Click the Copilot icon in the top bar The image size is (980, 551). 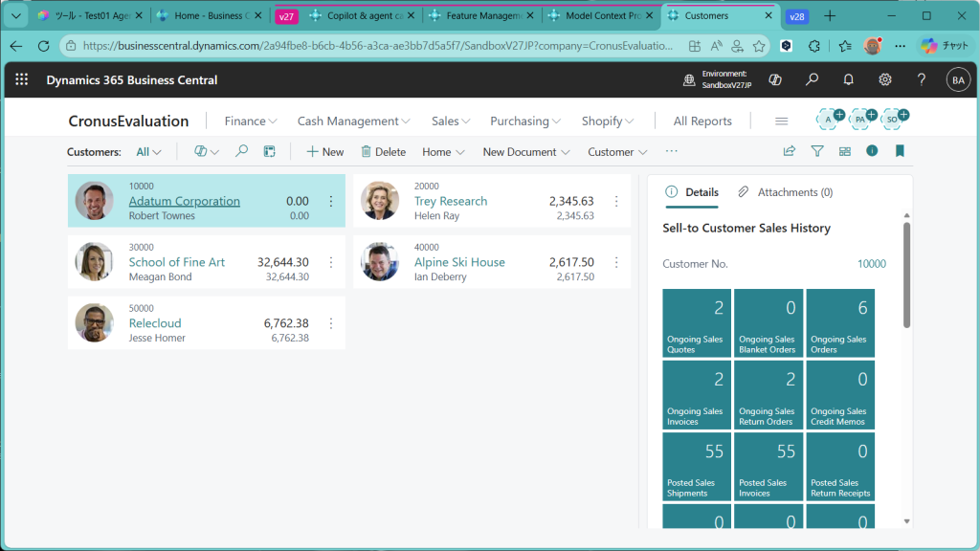point(775,80)
